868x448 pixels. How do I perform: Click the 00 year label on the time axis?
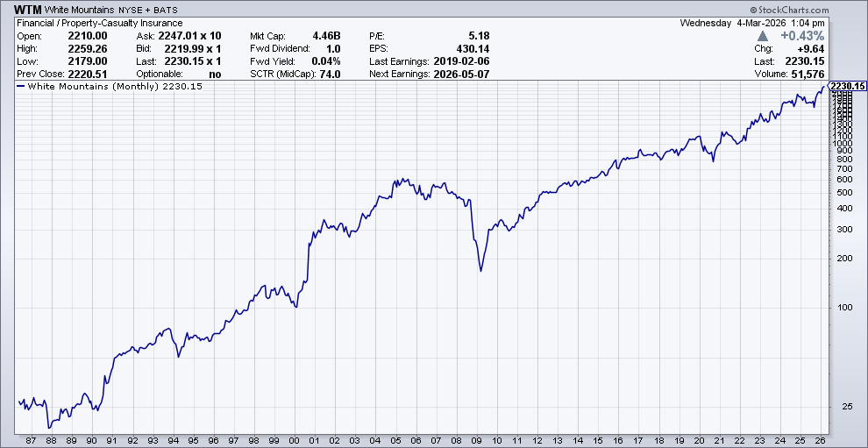pyautogui.click(x=295, y=441)
